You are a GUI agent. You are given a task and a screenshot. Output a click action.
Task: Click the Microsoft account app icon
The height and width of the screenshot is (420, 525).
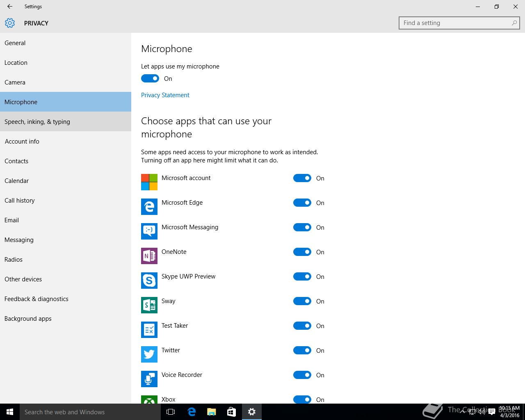(x=149, y=182)
